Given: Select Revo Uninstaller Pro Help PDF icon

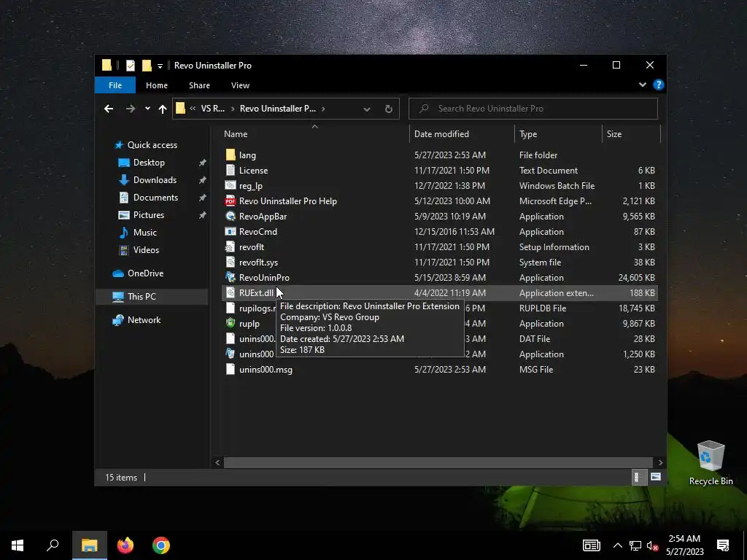Looking at the screenshot, I should (231, 201).
